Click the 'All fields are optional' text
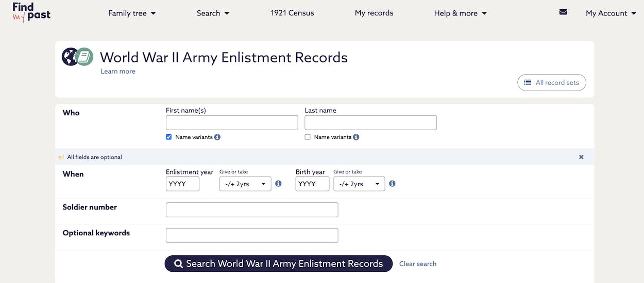 [x=95, y=157]
